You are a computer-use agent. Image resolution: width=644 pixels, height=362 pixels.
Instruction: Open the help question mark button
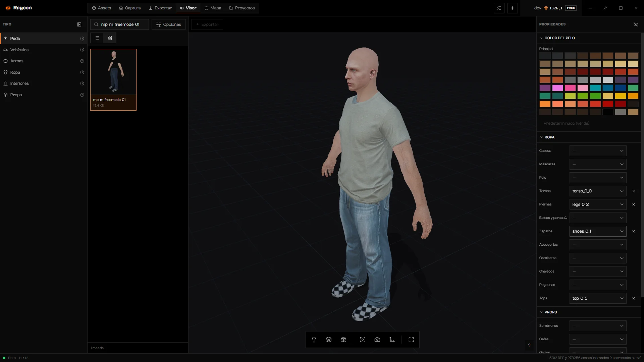(529, 345)
